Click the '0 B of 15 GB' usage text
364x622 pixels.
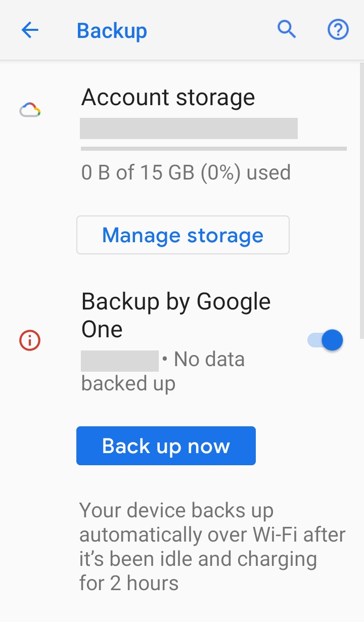click(x=186, y=173)
